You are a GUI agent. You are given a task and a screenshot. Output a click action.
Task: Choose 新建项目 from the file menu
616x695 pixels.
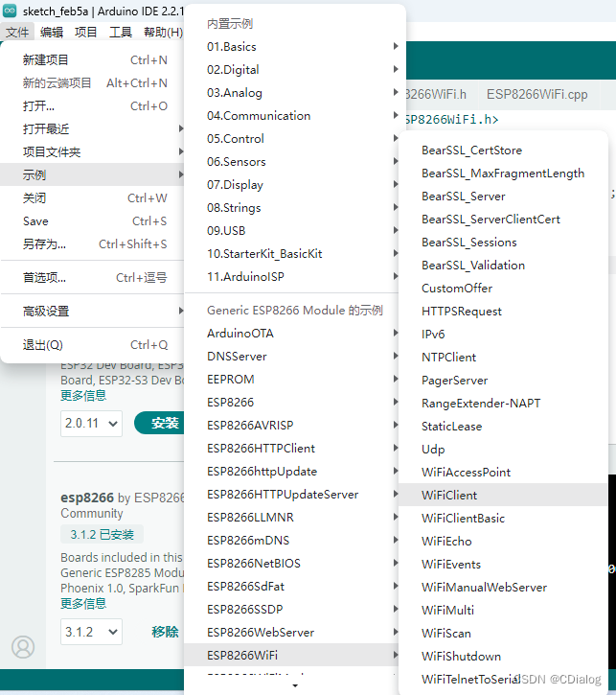[92, 59]
